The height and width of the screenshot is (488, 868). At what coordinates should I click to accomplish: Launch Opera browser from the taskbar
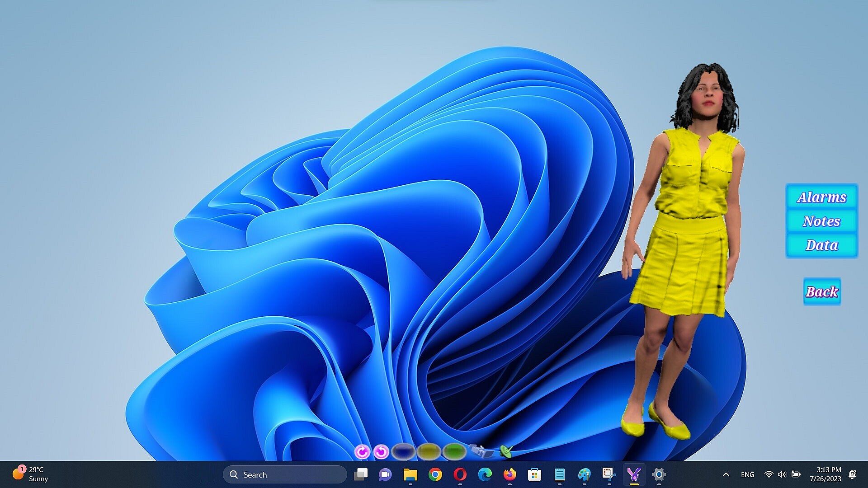coord(460,474)
